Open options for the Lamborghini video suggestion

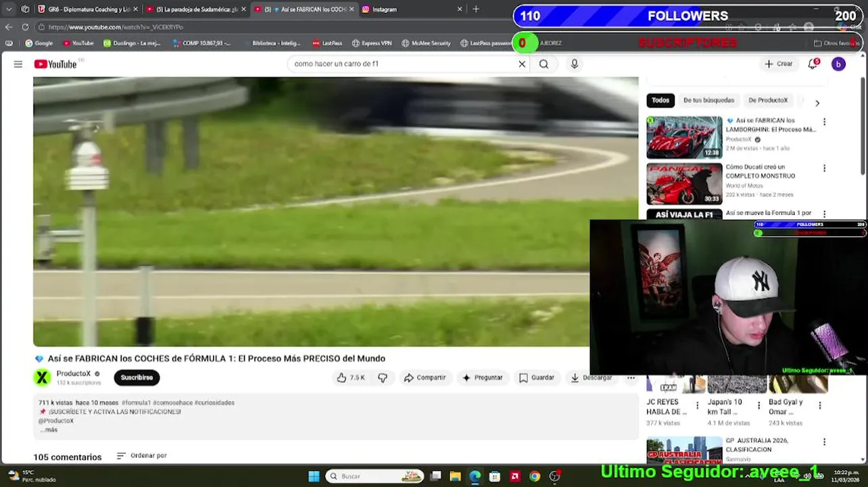[824, 122]
